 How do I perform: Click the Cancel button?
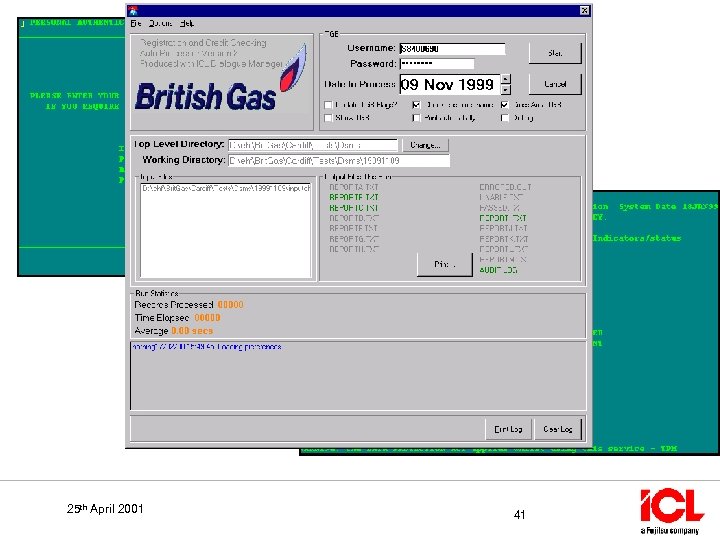click(x=555, y=84)
